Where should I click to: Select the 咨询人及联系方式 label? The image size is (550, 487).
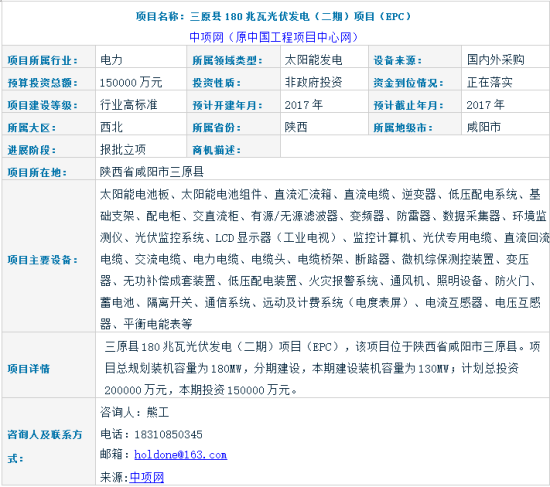tap(45, 446)
